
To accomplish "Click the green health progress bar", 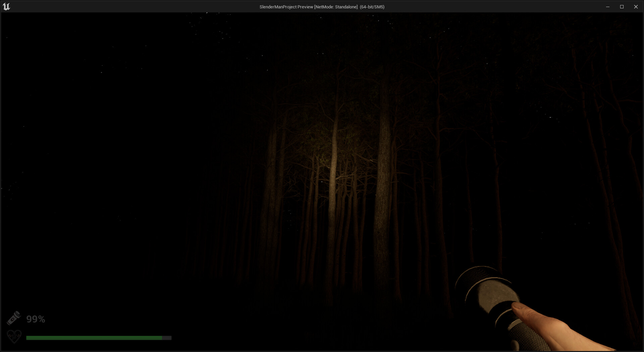I will 94,338.
